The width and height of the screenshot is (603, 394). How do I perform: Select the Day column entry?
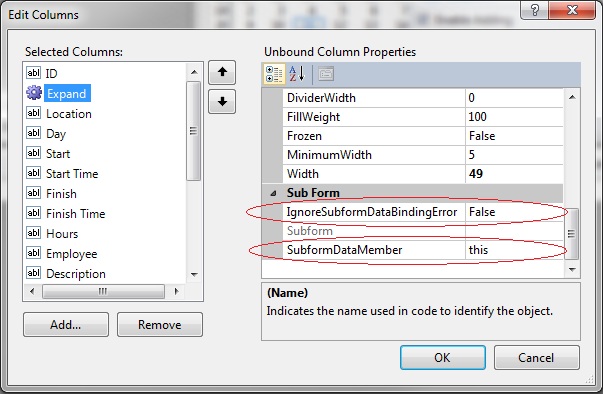56,134
